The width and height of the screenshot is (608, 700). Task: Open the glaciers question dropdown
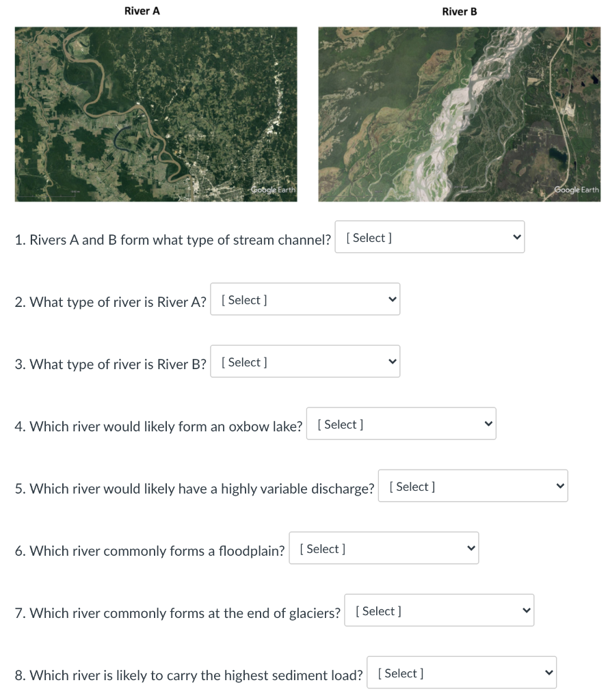[x=439, y=610]
